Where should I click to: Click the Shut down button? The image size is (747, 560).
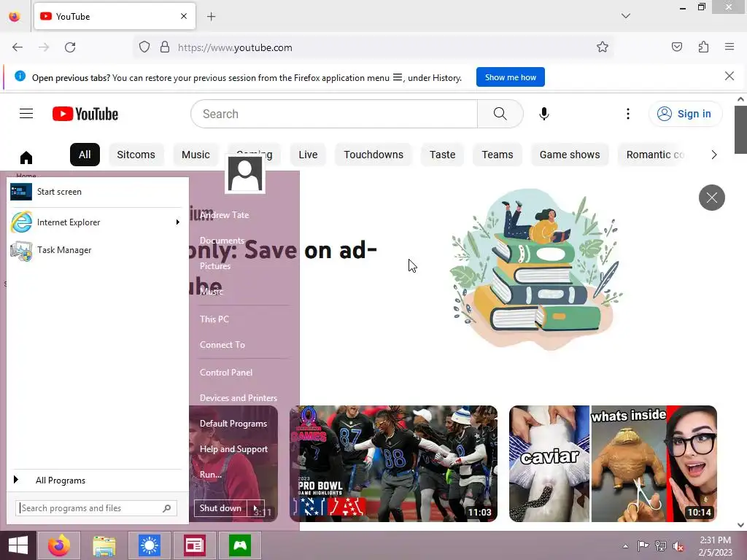click(x=220, y=508)
